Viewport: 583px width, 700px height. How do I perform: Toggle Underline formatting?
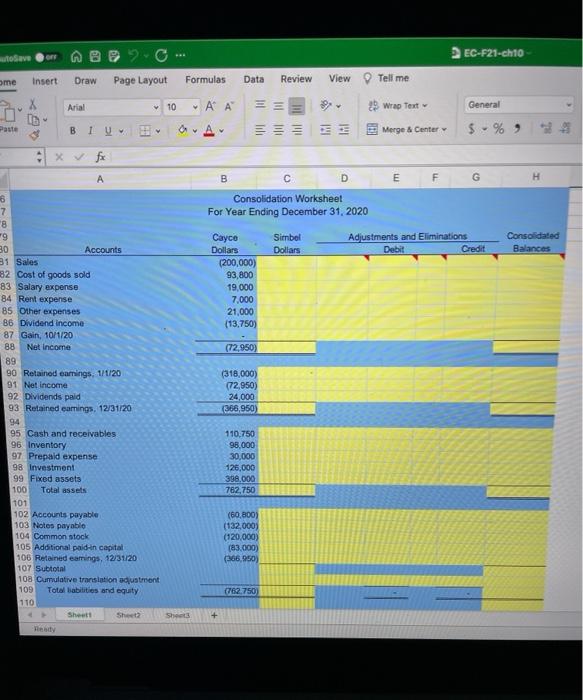pyautogui.click(x=108, y=131)
